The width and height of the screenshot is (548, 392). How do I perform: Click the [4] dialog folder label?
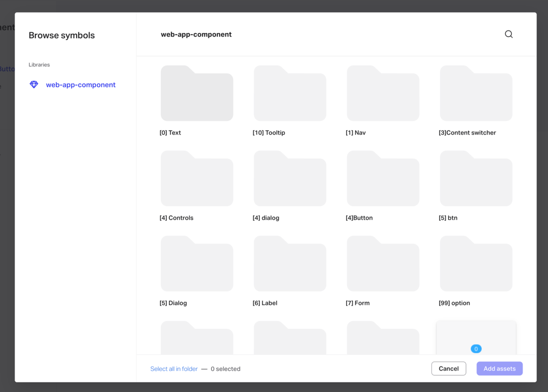click(266, 218)
